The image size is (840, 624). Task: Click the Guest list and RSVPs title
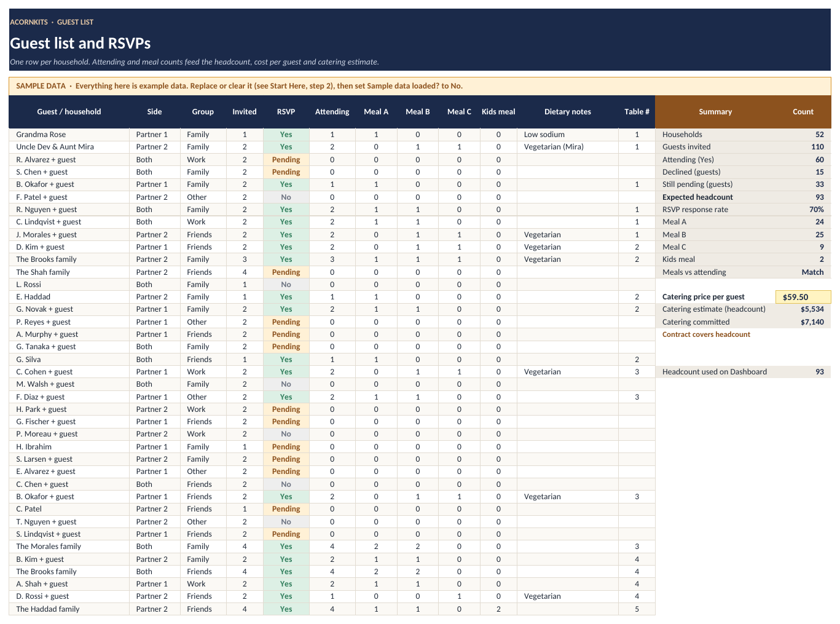coord(80,43)
